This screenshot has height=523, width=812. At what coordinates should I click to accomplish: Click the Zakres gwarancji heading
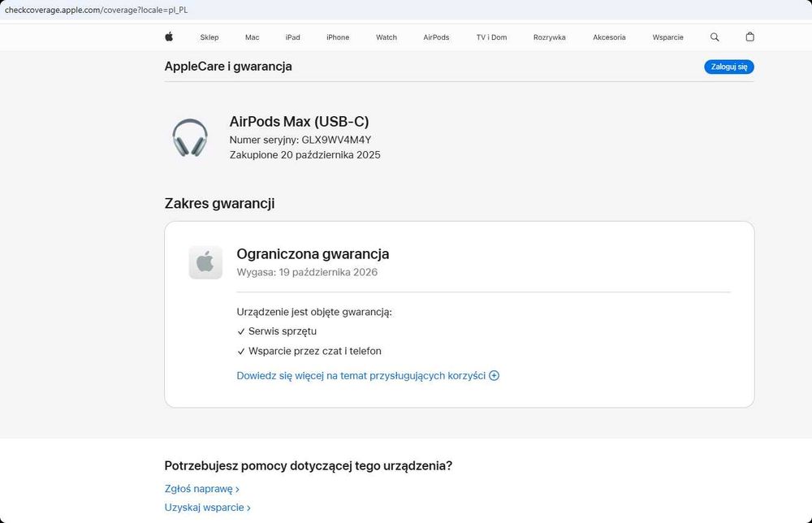pyautogui.click(x=219, y=204)
